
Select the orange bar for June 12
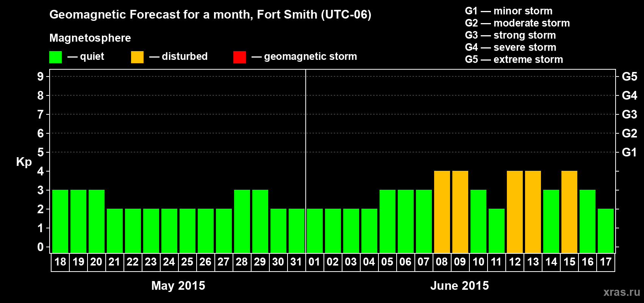pos(515,212)
